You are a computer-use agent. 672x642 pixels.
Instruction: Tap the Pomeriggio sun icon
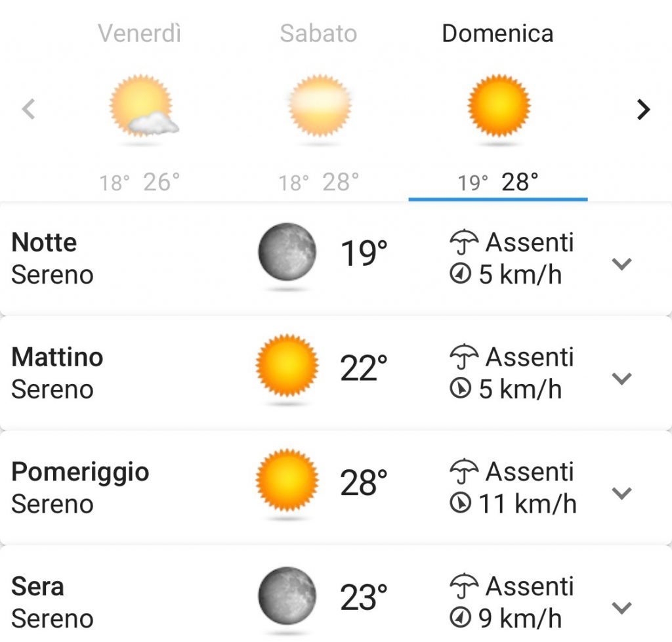click(287, 480)
